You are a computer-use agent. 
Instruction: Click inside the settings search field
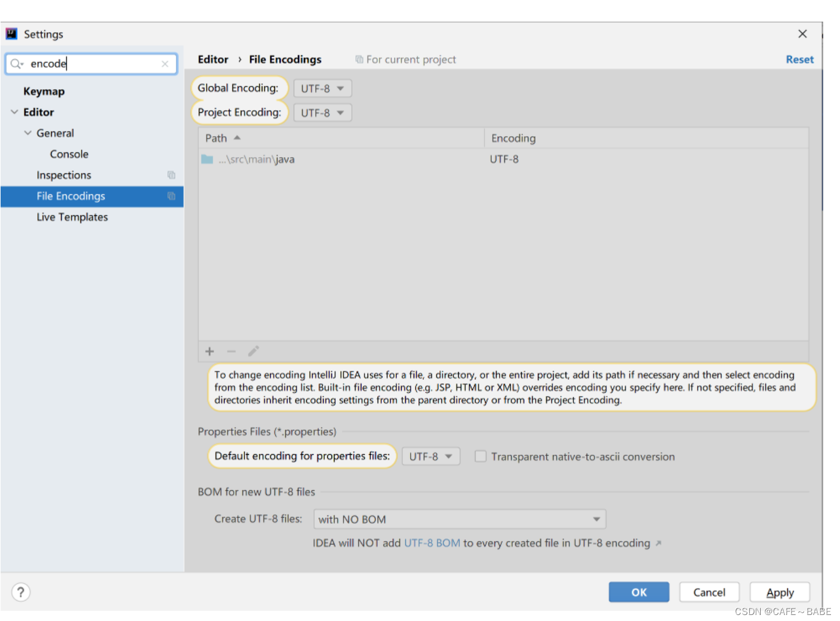[96, 64]
